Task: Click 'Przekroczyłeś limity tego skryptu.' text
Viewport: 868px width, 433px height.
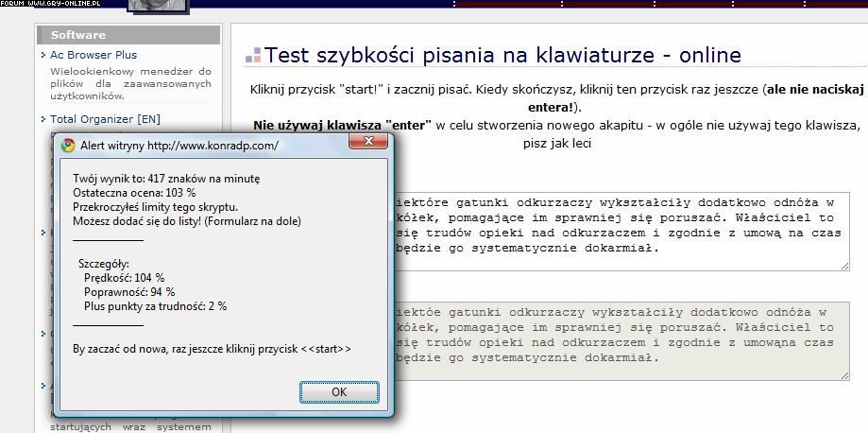Action: pyautogui.click(x=155, y=207)
